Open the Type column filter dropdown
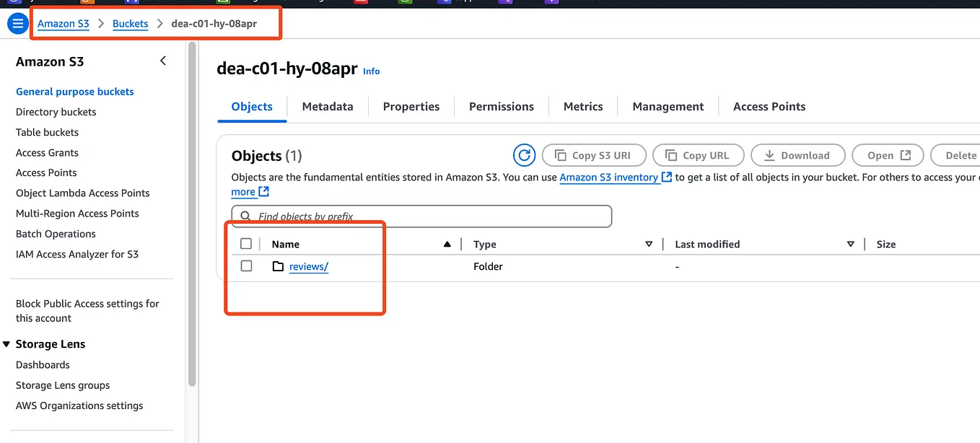980x443 pixels. tap(649, 244)
